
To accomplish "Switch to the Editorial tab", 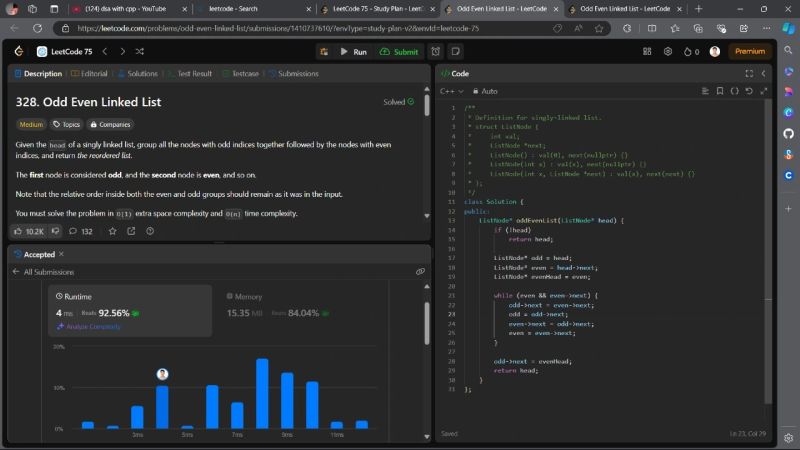I will pyautogui.click(x=89, y=73).
